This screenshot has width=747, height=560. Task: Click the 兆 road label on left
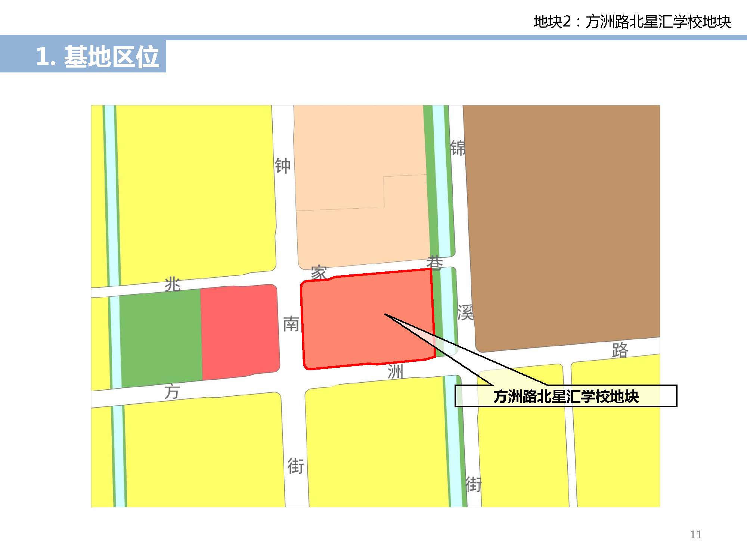[x=172, y=284]
